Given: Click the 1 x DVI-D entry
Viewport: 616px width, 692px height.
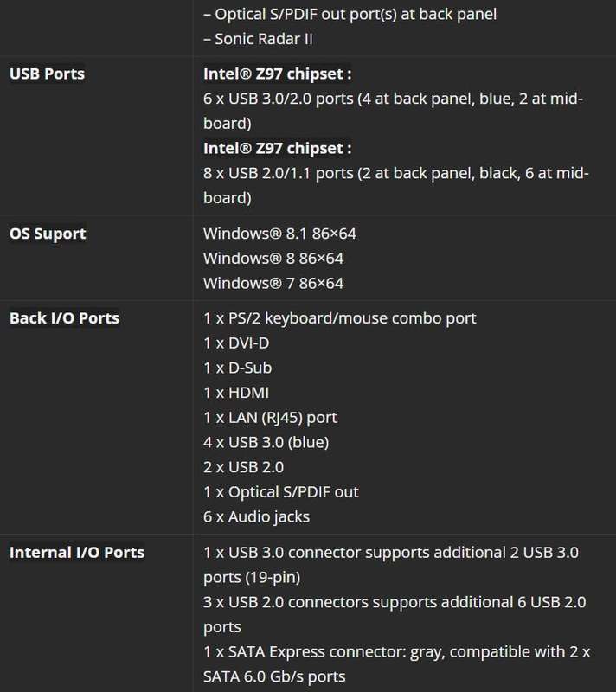Looking at the screenshot, I should point(236,343).
